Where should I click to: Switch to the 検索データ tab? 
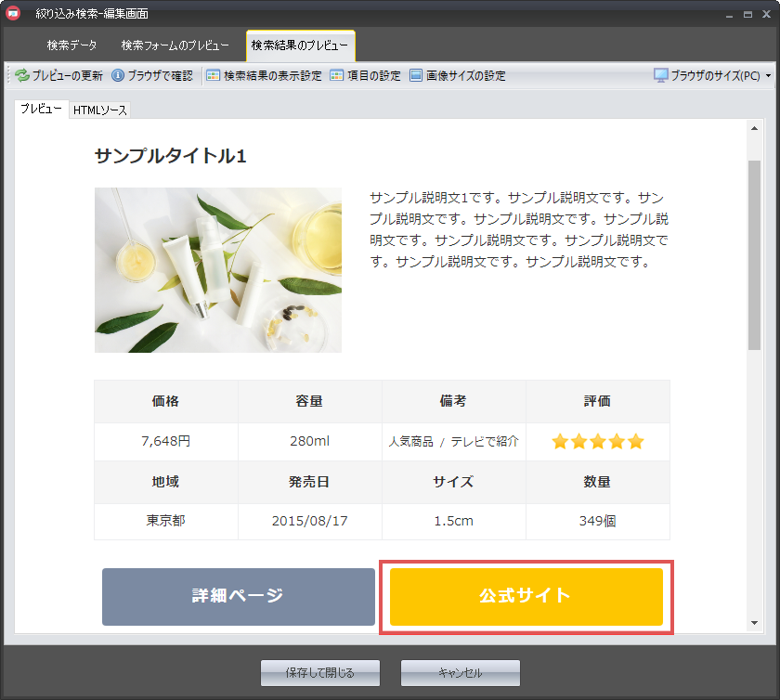(71, 45)
